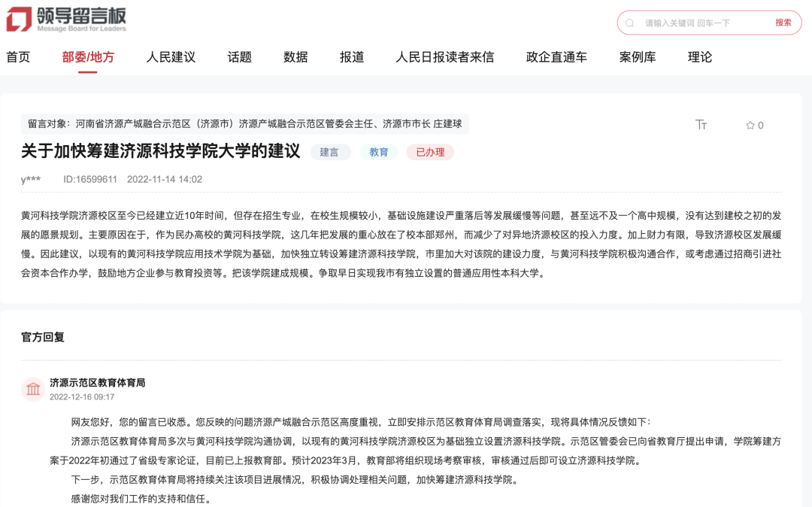Select the 教育 tag badge
812x507 pixels.
[x=379, y=152]
